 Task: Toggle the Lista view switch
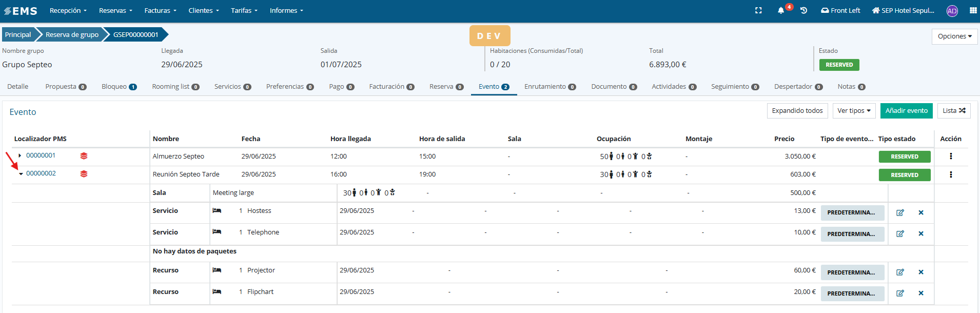coord(953,111)
